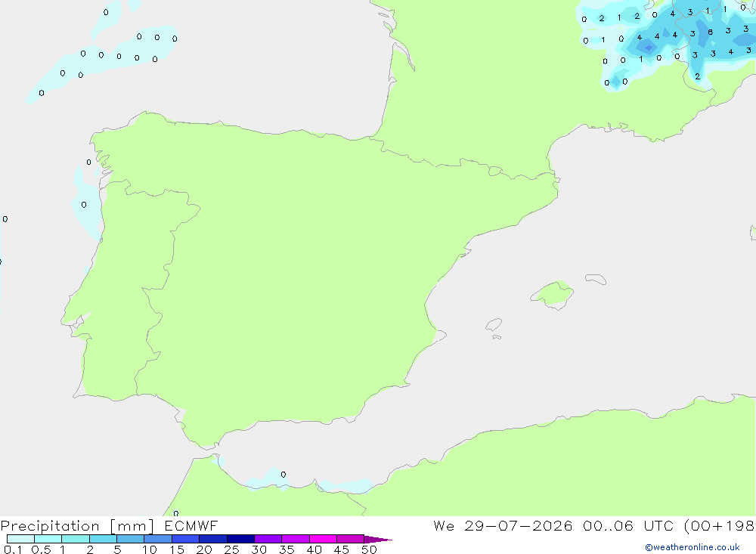756x554 pixels.
Task: Select the 1–2 mm legend color box
Action: pos(75,539)
